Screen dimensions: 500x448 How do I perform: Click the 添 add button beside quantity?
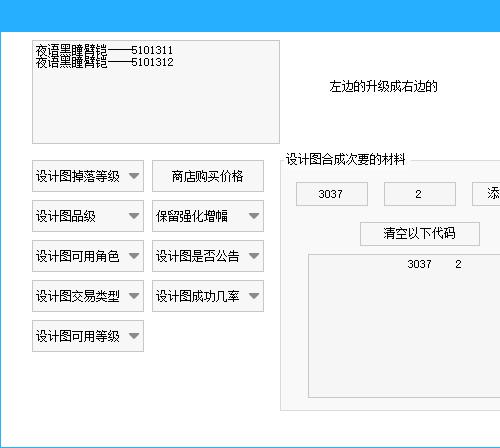pos(486,194)
